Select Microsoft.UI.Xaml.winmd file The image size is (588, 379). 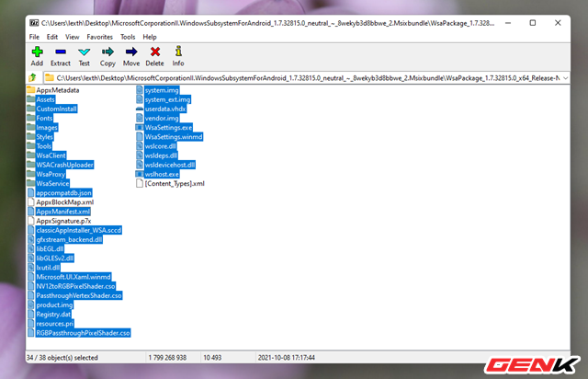click(70, 277)
